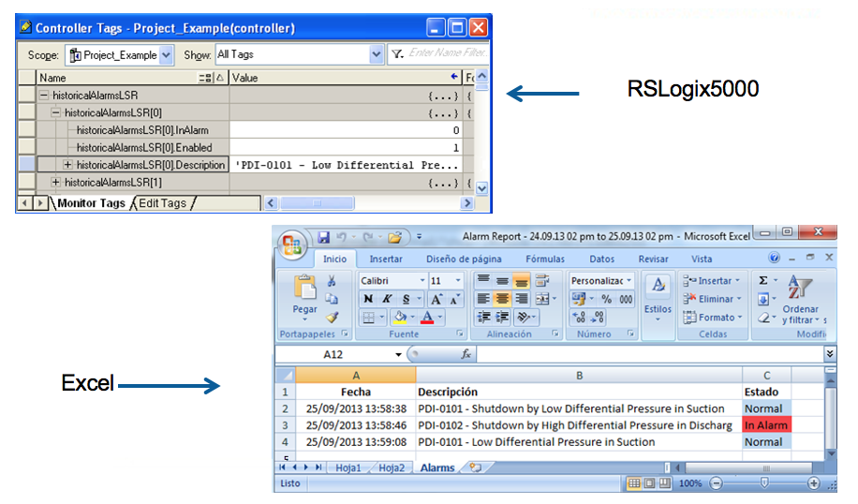Align text to middle of cell
Image resolution: width=858 pixels, height=504 pixels.
click(x=502, y=281)
